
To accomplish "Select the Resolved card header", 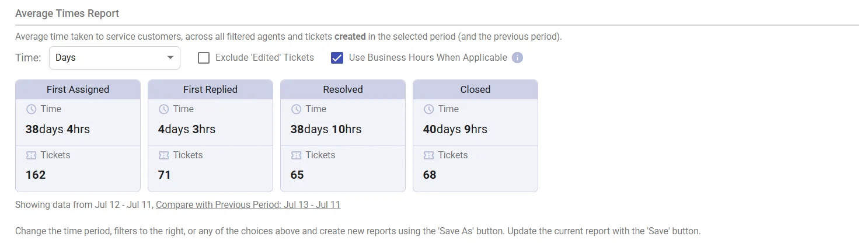I will point(343,89).
